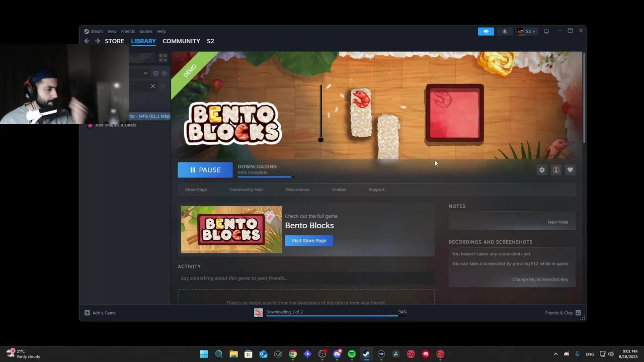Screen dimensions: 644x362
Task: Select Just Shapes & Beats in library
Action: [x=115, y=125]
